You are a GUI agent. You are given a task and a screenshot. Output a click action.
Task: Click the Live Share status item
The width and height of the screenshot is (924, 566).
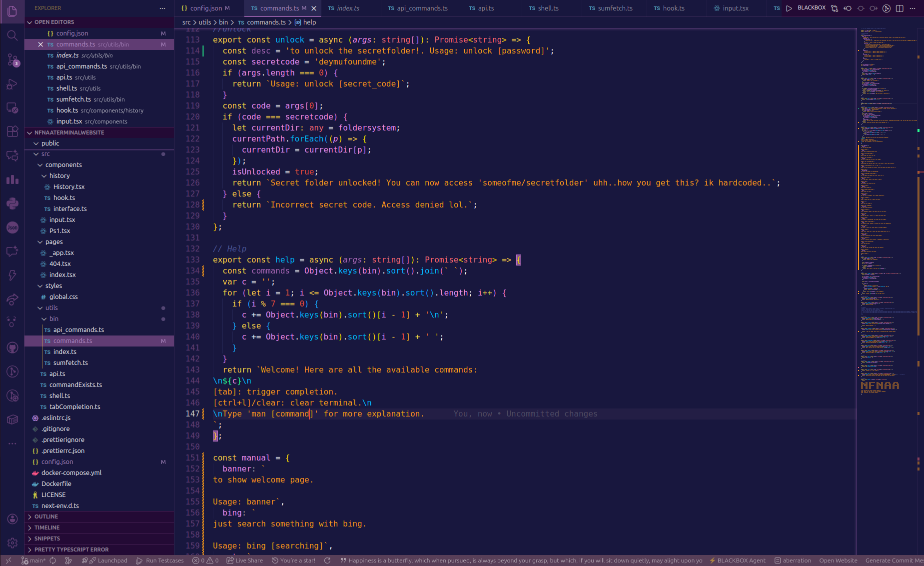(245, 560)
